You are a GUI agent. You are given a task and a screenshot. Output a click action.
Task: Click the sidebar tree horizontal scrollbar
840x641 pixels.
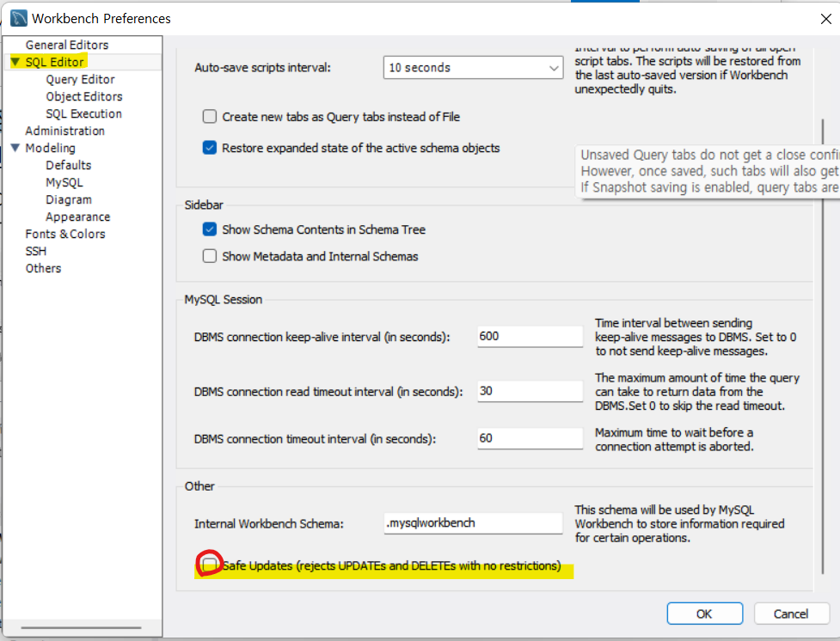pos(81,627)
